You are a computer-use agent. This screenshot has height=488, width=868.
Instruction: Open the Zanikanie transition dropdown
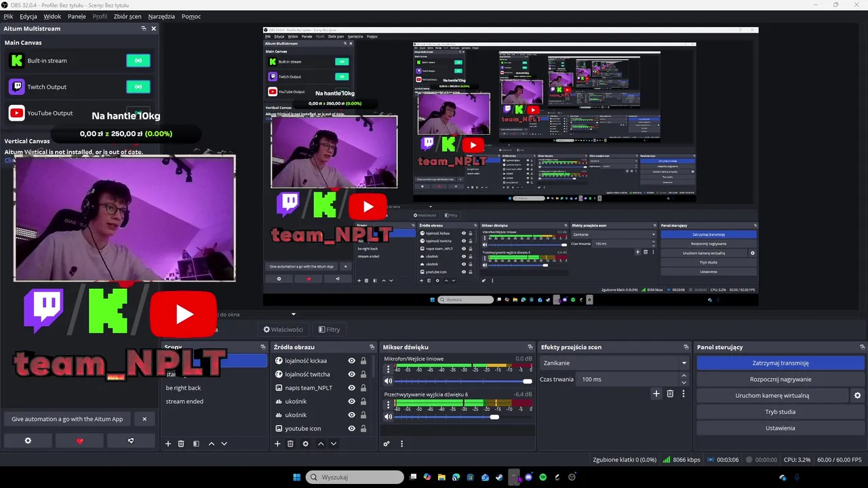tap(614, 363)
